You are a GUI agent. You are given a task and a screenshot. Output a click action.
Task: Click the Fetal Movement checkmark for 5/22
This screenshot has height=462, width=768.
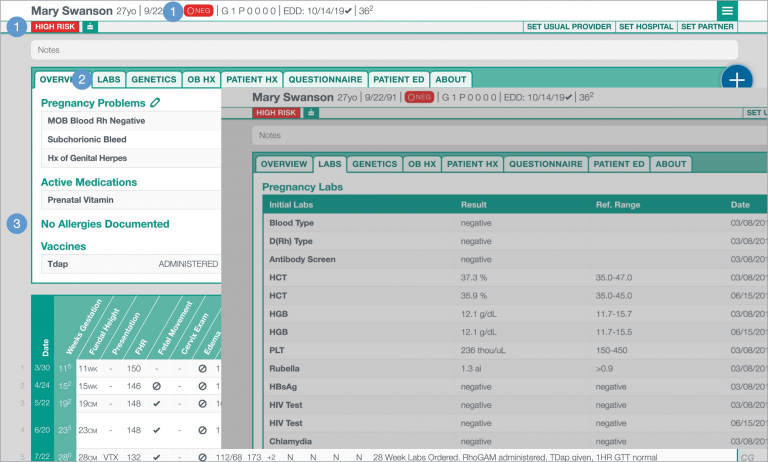(x=155, y=402)
